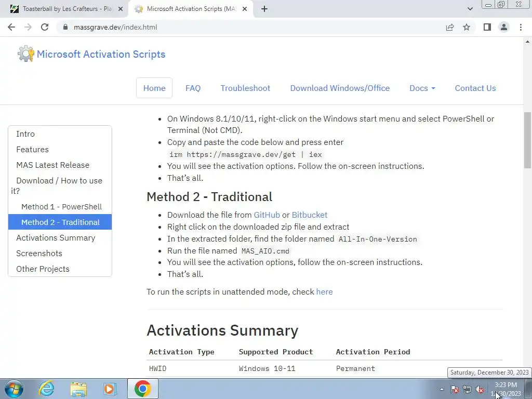This screenshot has height=399, width=532.
Task: Open Windows Explorer from taskbar
Action: (x=78, y=389)
